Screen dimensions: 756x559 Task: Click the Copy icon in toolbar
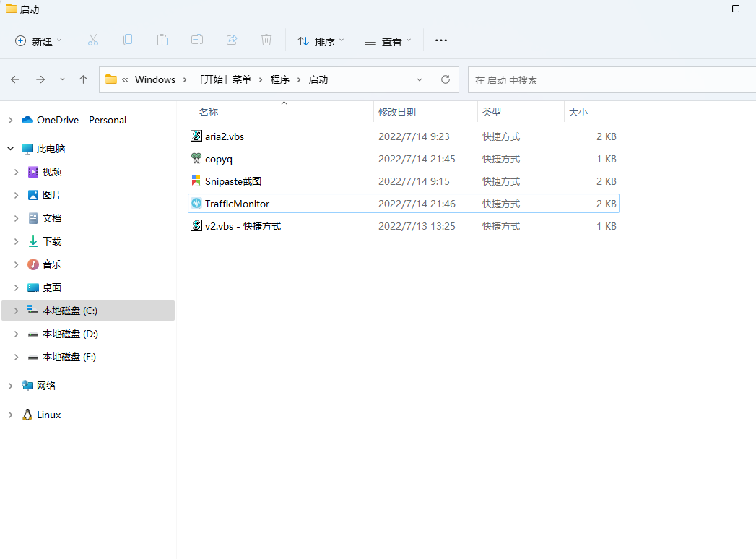point(128,40)
